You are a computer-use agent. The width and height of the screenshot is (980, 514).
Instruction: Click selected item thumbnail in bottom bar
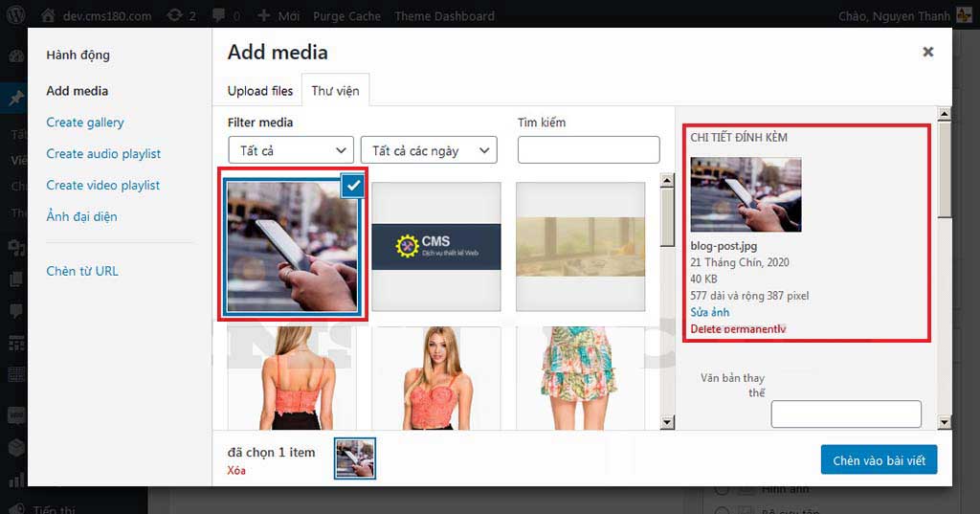coord(355,458)
